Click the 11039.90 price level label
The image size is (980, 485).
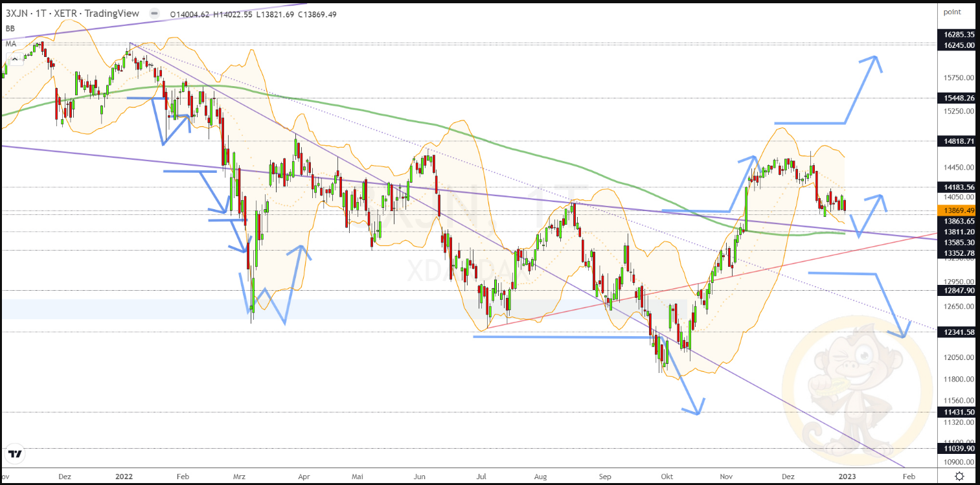coord(957,449)
